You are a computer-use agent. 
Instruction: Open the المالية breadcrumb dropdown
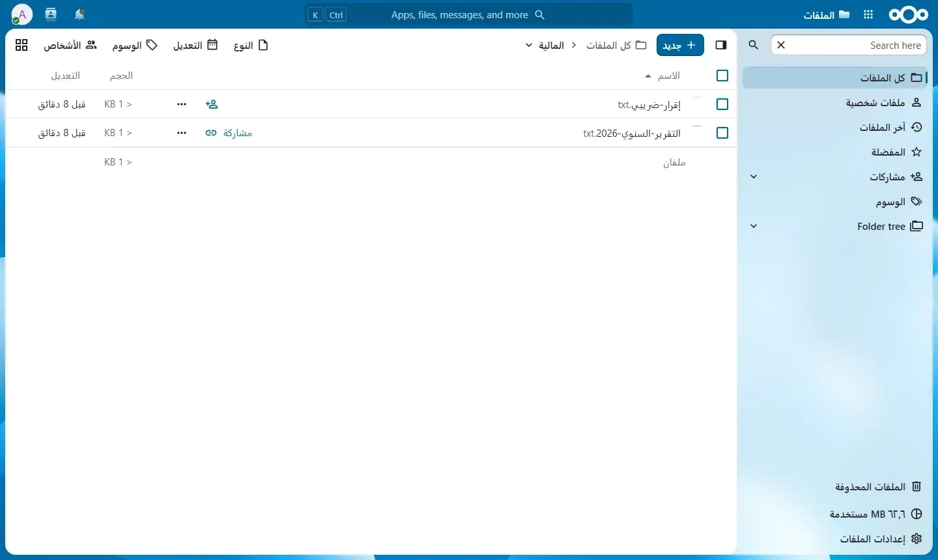coord(544,45)
